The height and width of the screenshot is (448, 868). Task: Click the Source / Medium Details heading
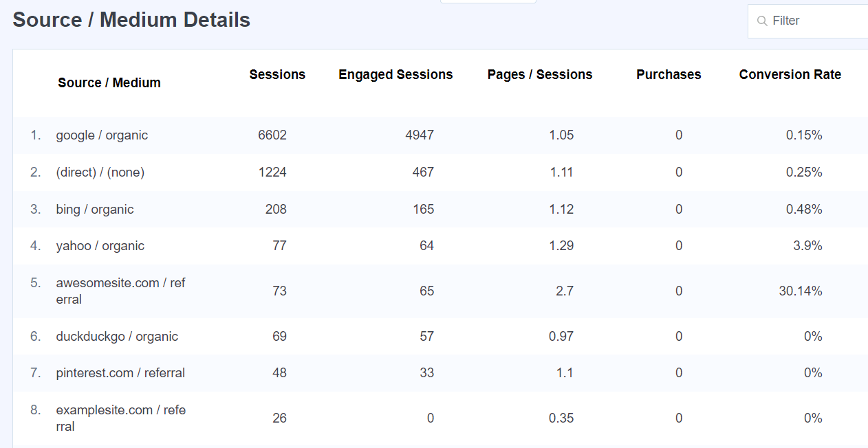(x=131, y=19)
